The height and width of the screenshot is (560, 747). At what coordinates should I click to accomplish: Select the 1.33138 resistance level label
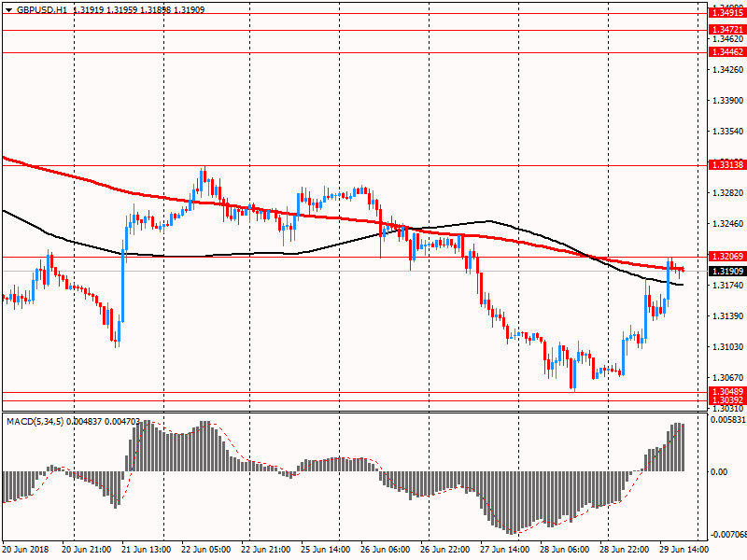pos(727,165)
